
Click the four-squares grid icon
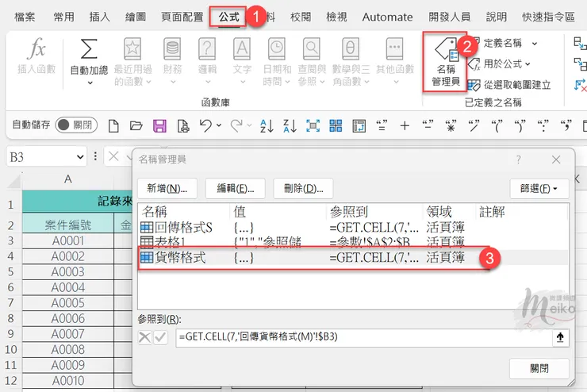coord(336,126)
